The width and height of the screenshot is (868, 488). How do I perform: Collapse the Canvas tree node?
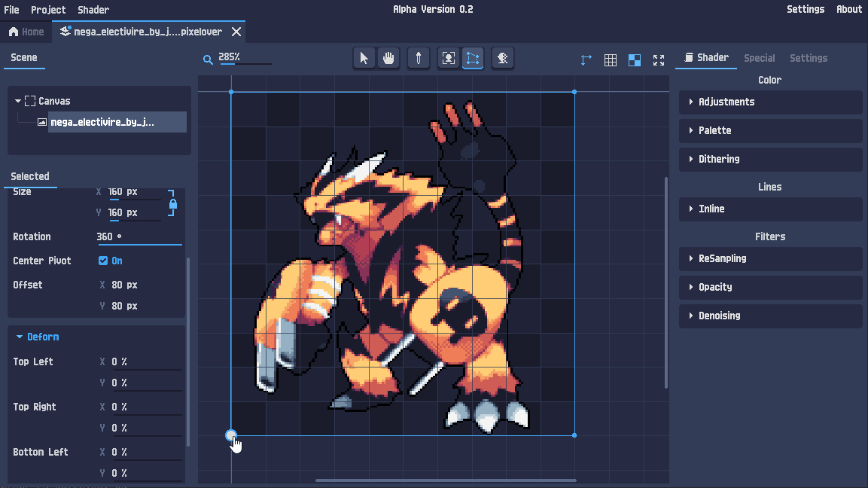click(x=18, y=101)
